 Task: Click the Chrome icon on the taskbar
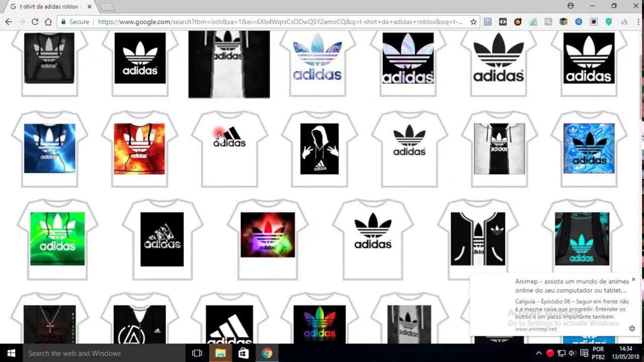267,353
